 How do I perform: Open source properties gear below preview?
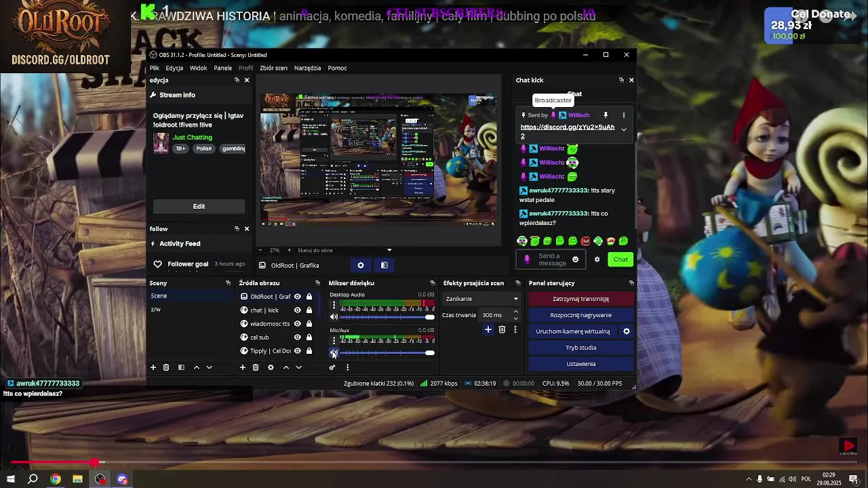[361, 265]
